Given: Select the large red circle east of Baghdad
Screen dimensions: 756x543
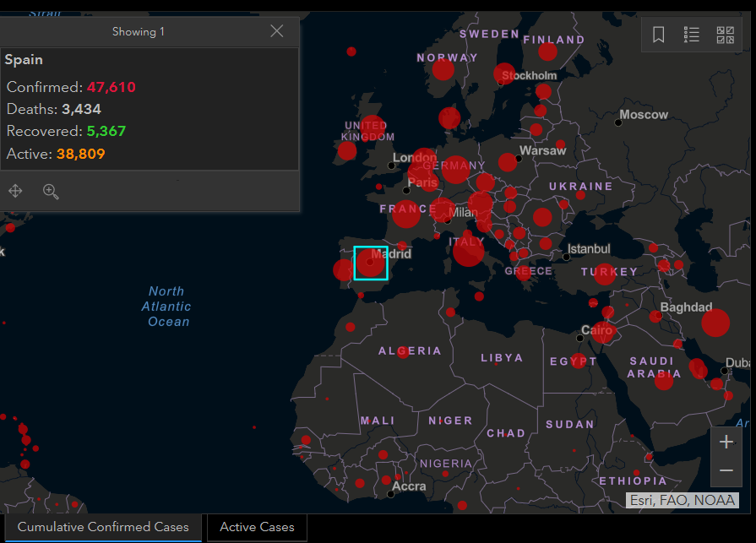Looking at the screenshot, I should pyautogui.click(x=715, y=323).
